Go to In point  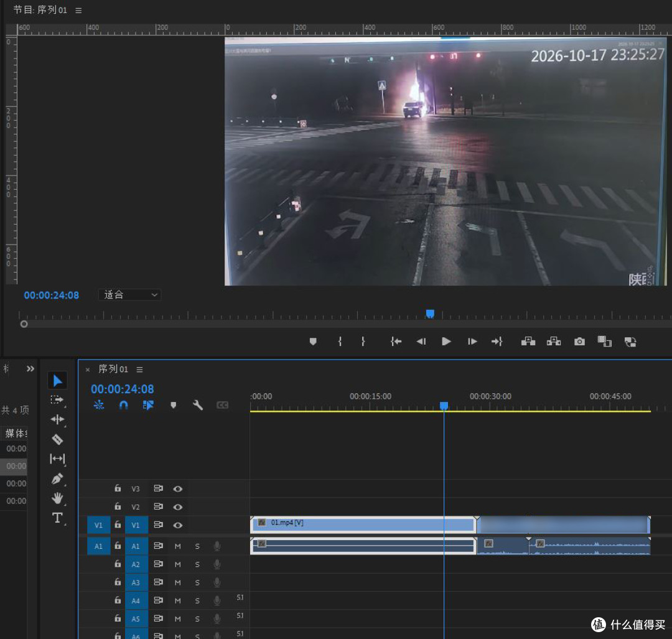(x=396, y=342)
